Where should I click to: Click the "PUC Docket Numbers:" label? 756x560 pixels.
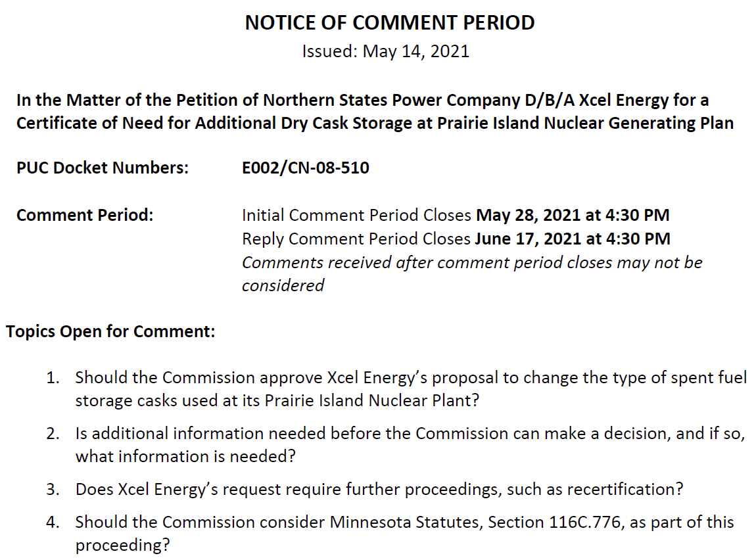[102, 168]
